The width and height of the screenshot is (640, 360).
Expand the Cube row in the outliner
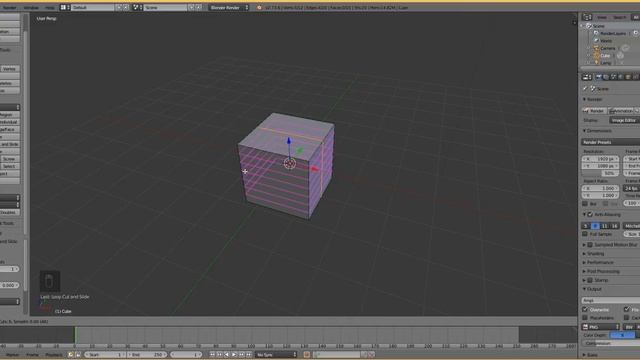[x=589, y=56]
